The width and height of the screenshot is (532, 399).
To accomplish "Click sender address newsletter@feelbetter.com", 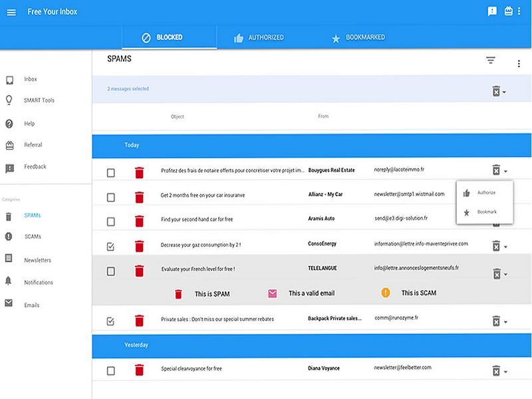I will tap(403, 368).
